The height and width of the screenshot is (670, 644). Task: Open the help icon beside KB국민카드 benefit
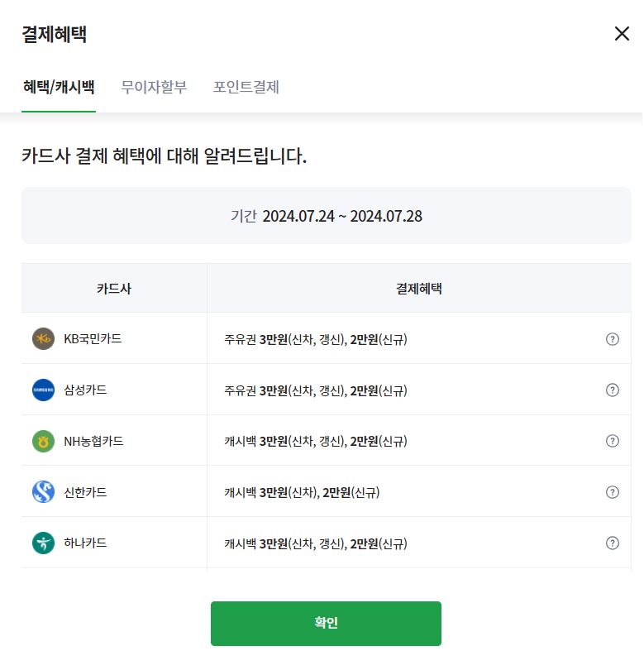click(x=613, y=338)
